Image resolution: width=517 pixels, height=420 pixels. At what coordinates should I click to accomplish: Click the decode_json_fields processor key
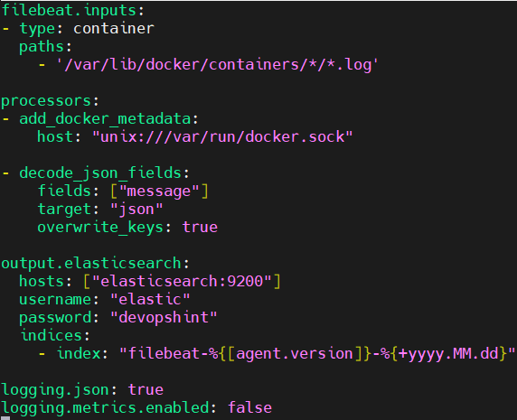(100, 173)
